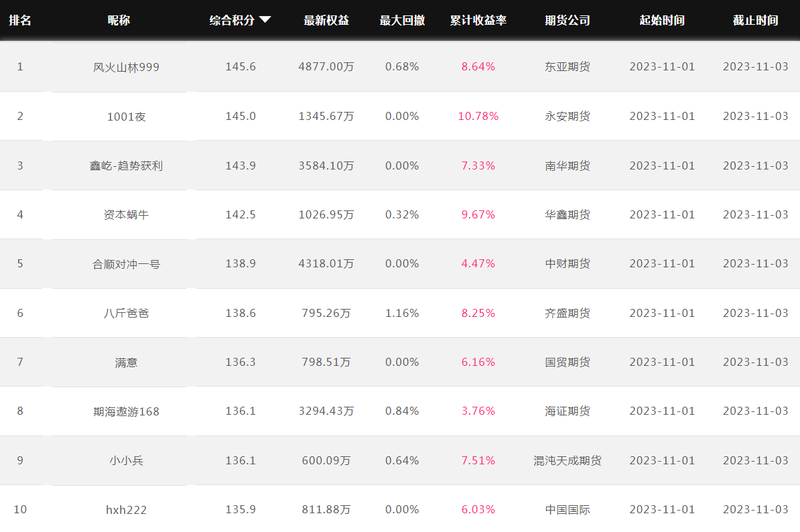Click futures company 混沌天成期货
This screenshot has width=800, height=532.
568,460
